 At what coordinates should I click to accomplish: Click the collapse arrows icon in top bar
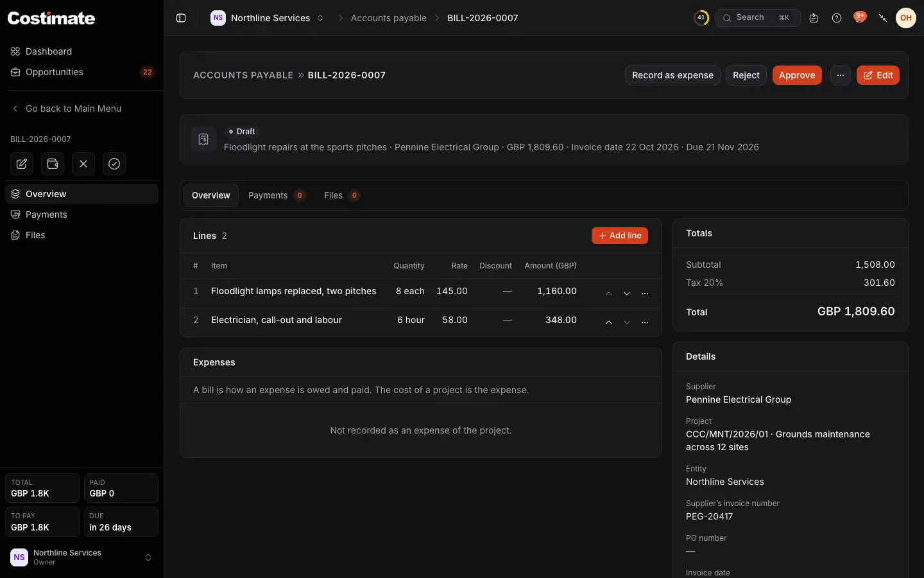[883, 18]
